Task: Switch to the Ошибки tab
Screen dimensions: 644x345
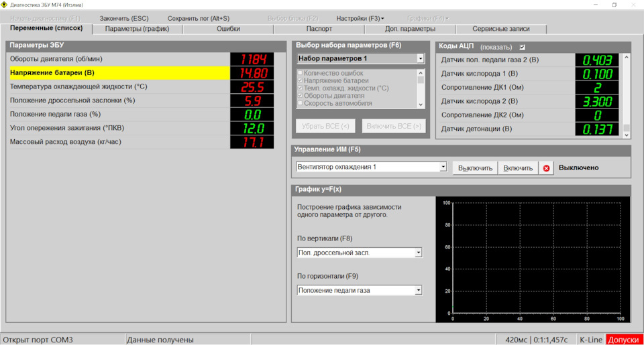Action: coord(228,29)
